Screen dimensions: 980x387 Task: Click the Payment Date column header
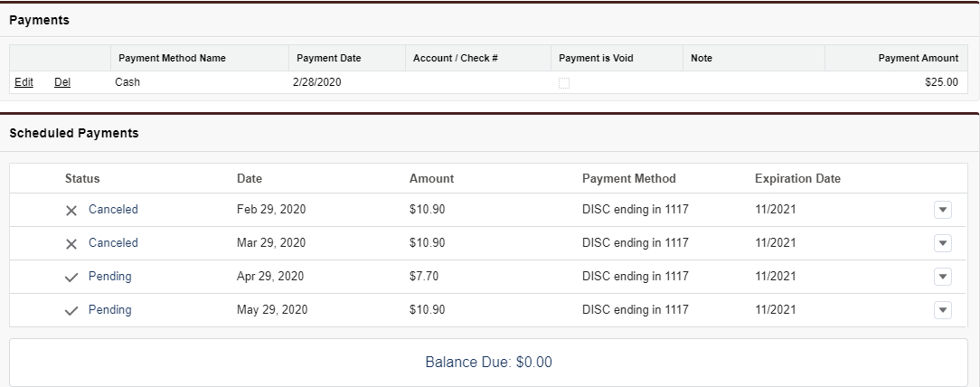(328, 58)
